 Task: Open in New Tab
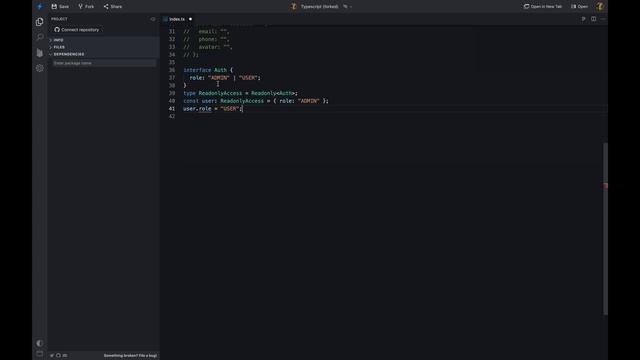coord(543,7)
